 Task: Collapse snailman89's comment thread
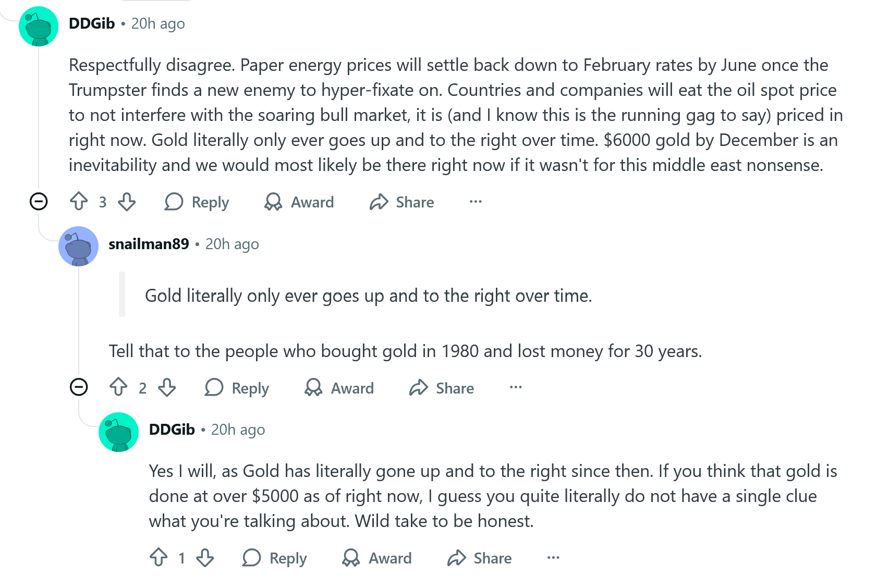click(79, 387)
